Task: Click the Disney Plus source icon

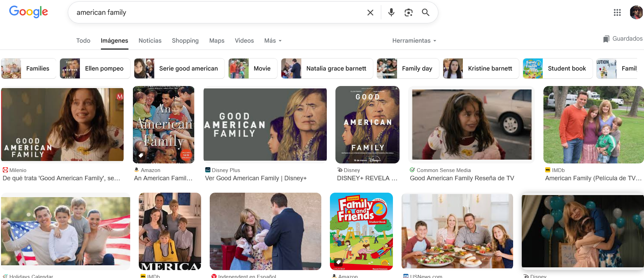Action: tap(208, 170)
